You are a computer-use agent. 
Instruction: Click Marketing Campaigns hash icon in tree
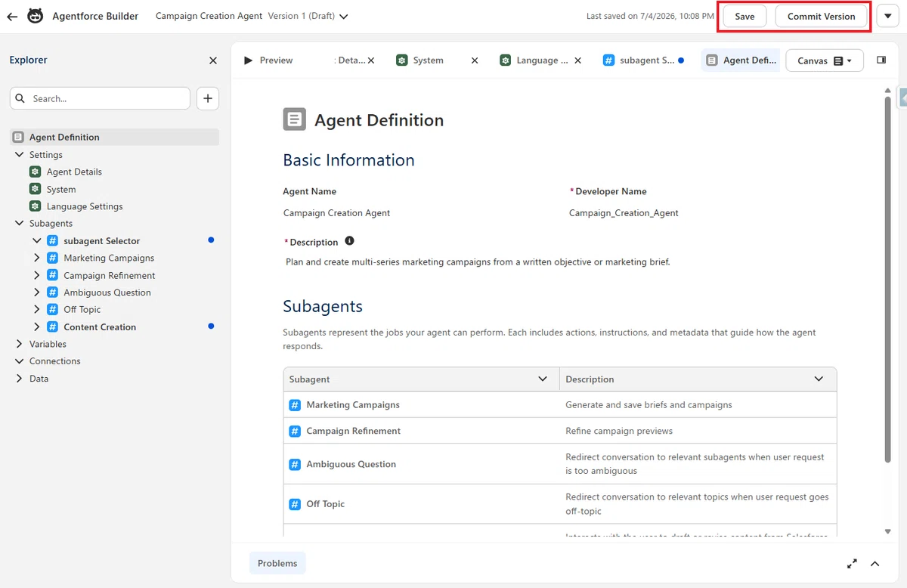52,258
